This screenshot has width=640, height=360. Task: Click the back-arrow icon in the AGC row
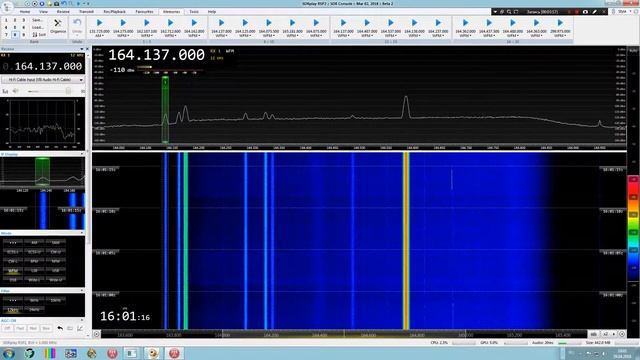60,328
